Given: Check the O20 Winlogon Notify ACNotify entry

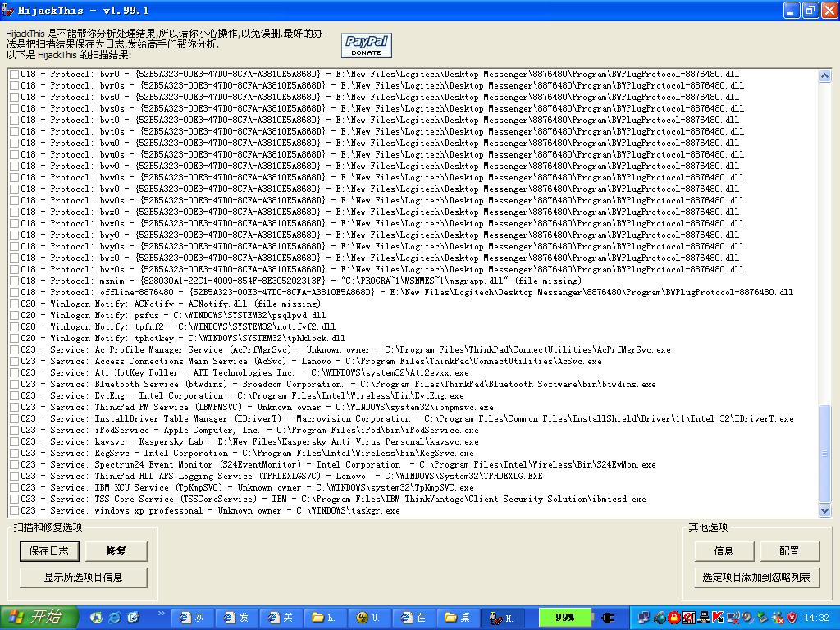Looking at the screenshot, I should (x=15, y=304).
